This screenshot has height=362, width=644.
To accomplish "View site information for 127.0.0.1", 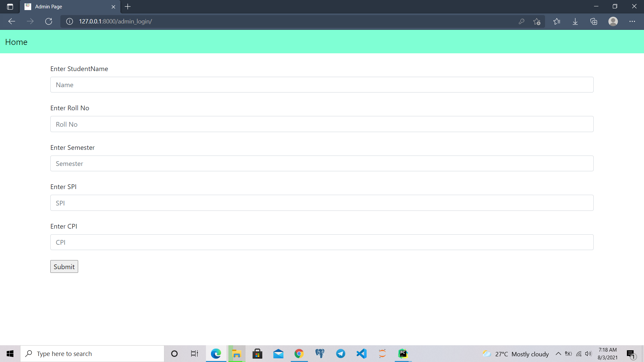I will click(x=69, y=21).
